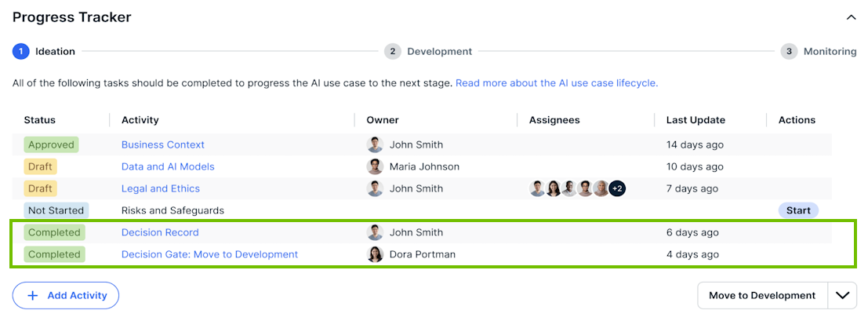
Task: Open Decision Gate: Move to Development link
Action: pyautogui.click(x=209, y=254)
